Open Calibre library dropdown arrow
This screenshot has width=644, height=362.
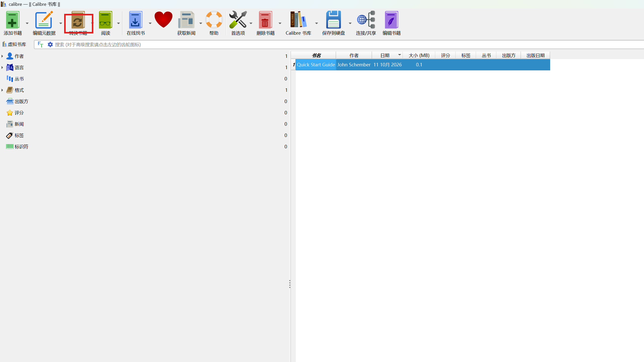tap(316, 23)
